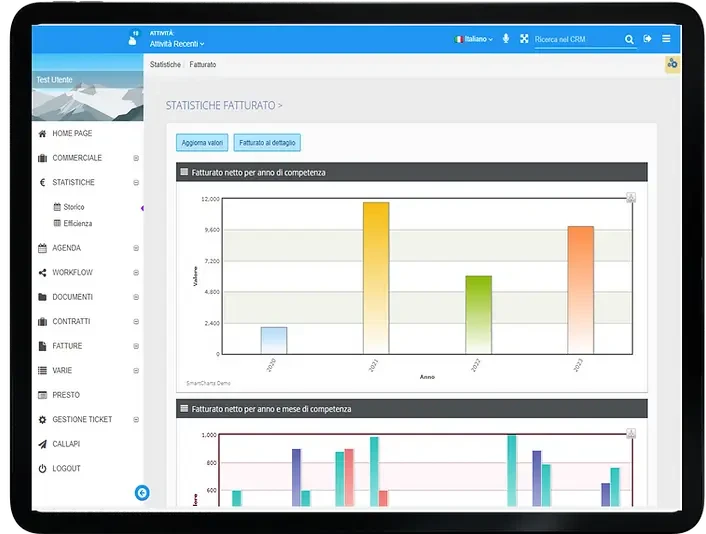The height and width of the screenshot is (534, 706).
Task: Click the COMMERCIALE briefcase icon
Action: point(42,158)
